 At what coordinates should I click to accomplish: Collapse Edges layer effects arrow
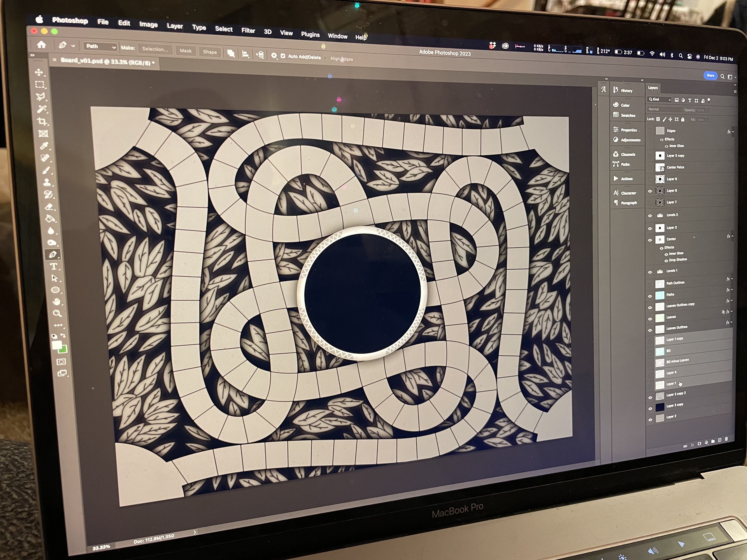733,132
